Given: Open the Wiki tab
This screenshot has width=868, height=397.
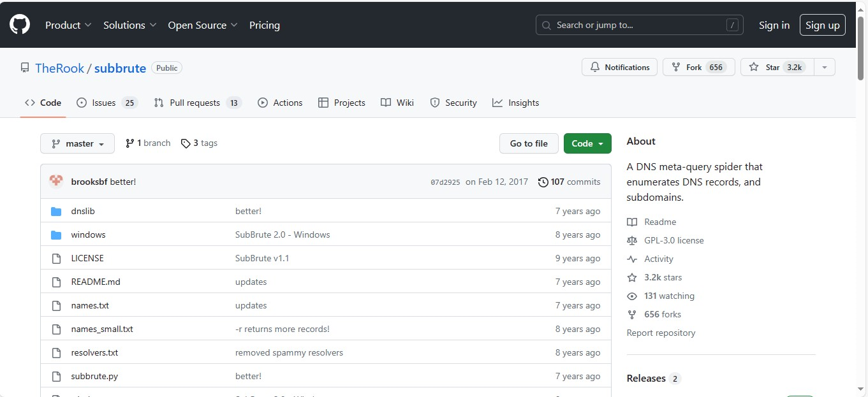Looking at the screenshot, I should [397, 103].
